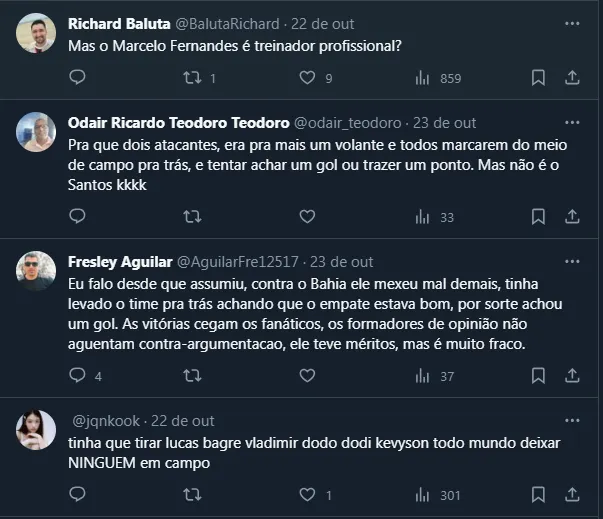Retweet Odair Ricardo Teodoro's tweet
This screenshot has width=603, height=519.
[193, 216]
